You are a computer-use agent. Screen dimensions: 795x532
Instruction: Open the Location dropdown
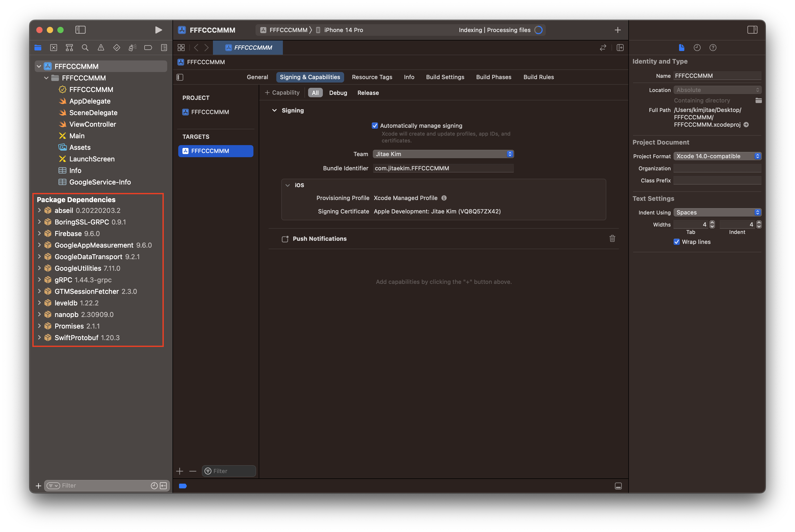(717, 90)
